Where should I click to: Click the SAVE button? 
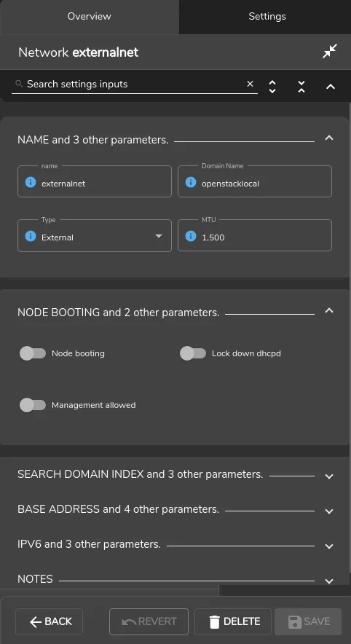coord(308,621)
